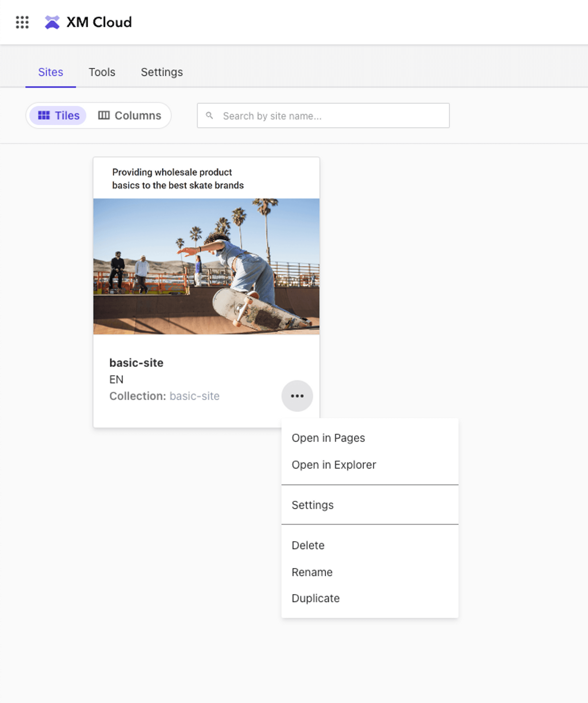Open the basic-site collection link
Image resolution: width=588 pixels, height=703 pixels.
pos(195,396)
